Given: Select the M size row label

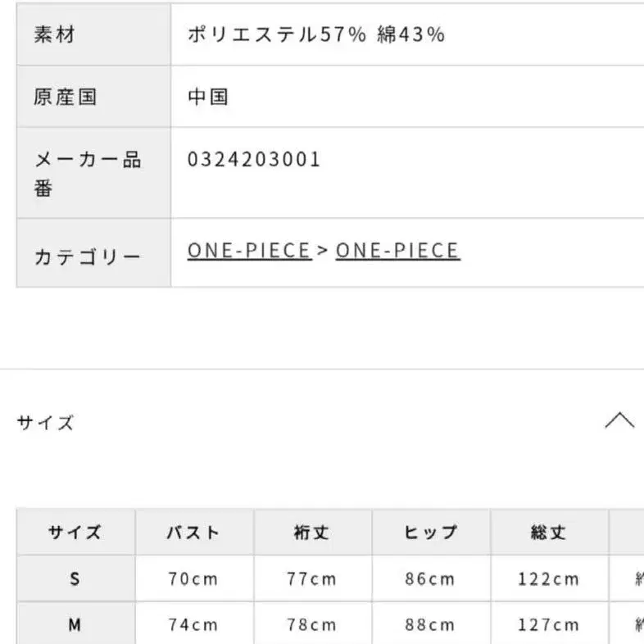Looking at the screenshot, I should point(75,625).
